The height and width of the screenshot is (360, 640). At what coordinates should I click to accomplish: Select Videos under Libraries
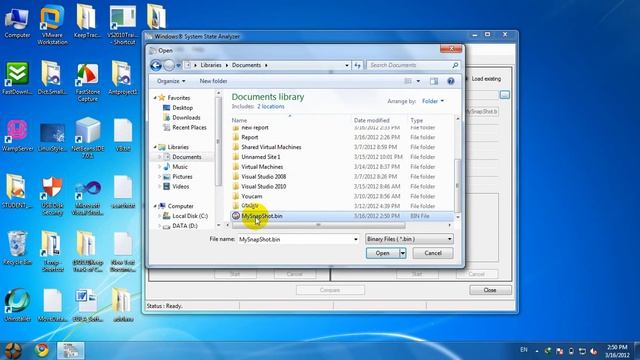pyautogui.click(x=176, y=187)
